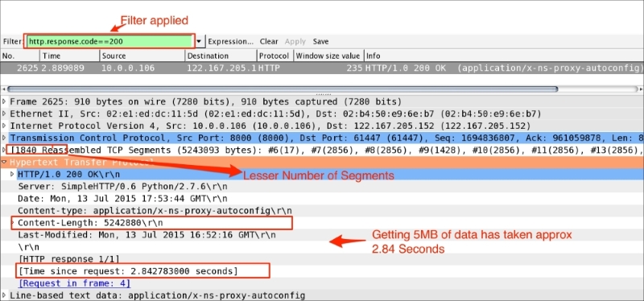Select the Content-Length: 5242880 line
Image resolution: width=644 pixels, height=301 pixels.
[91, 223]
